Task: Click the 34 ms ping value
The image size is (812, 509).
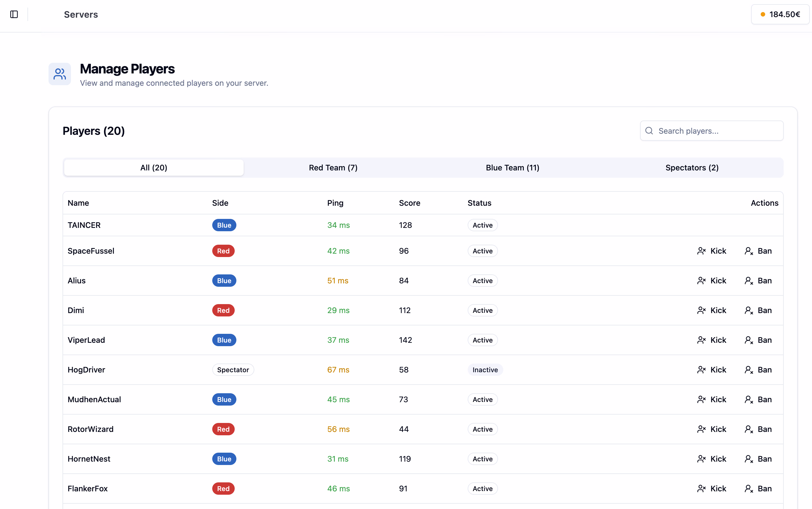Action: coord(338,225)
